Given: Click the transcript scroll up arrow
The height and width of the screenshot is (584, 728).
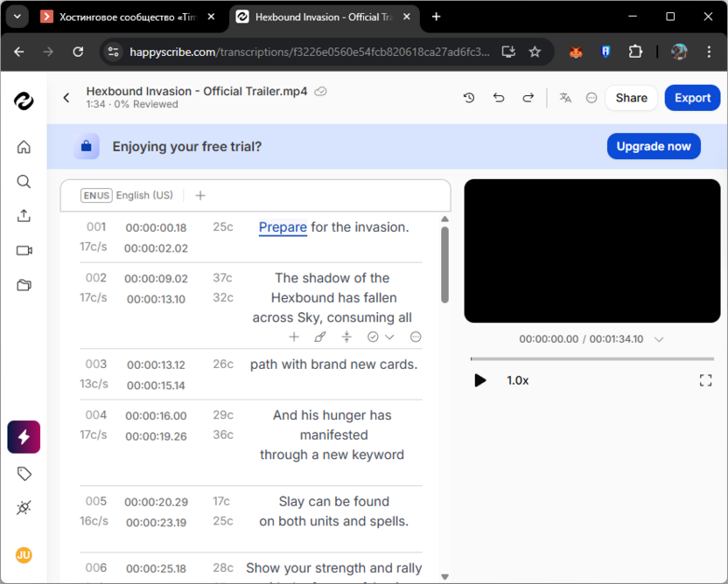Looking at the screenshot, I should coord(444,219).
